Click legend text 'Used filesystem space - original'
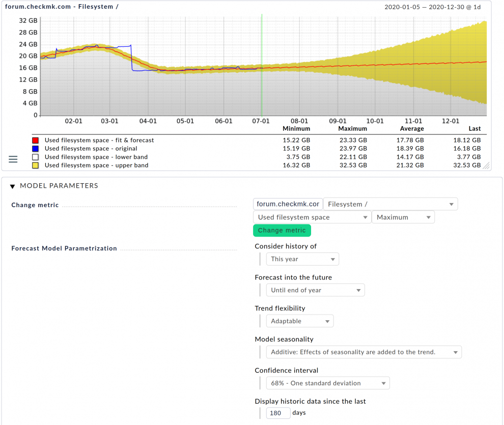This screenshot has height=425, width=504. click(x=91, y=149)
